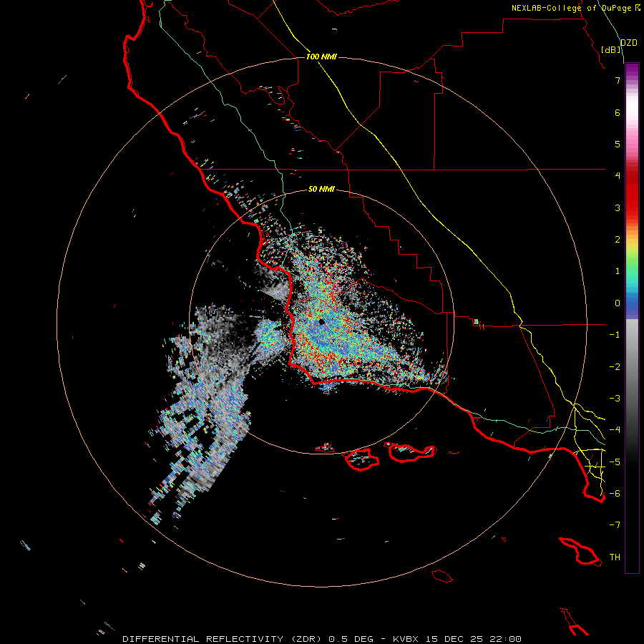
Task: Click the -3 value on the color scale
Action: (x=615, y=399)
